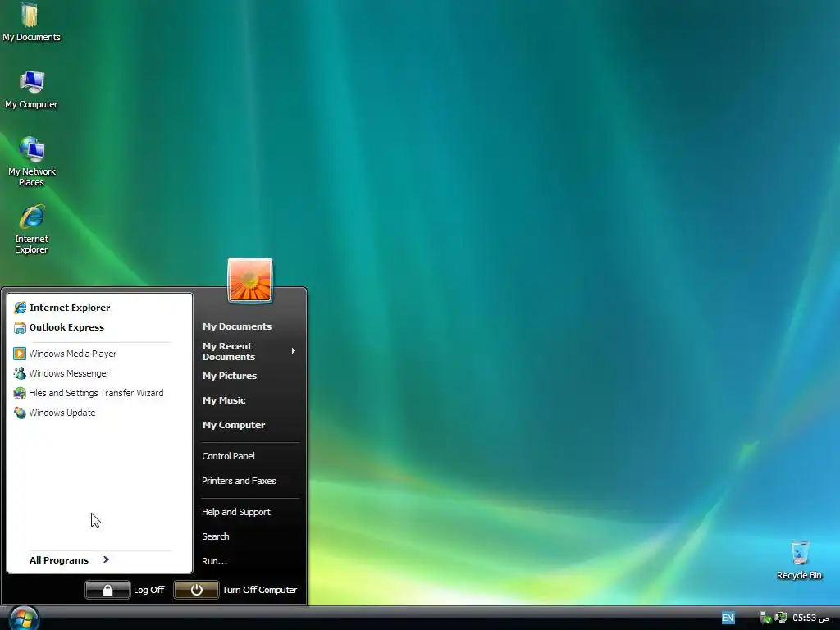Screen dimensions: 840x630
Task: Open My Music from the Start menu
Action: (x=224, y=400)
